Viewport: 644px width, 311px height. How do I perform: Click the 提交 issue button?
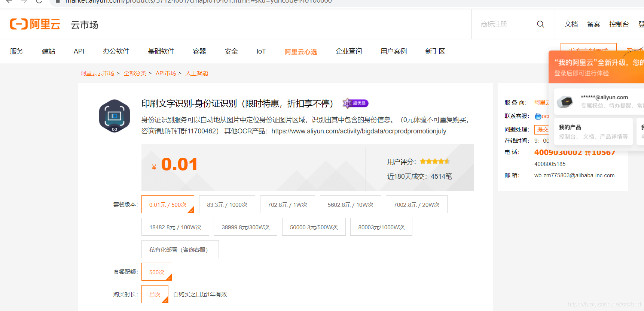pos(541,130)
